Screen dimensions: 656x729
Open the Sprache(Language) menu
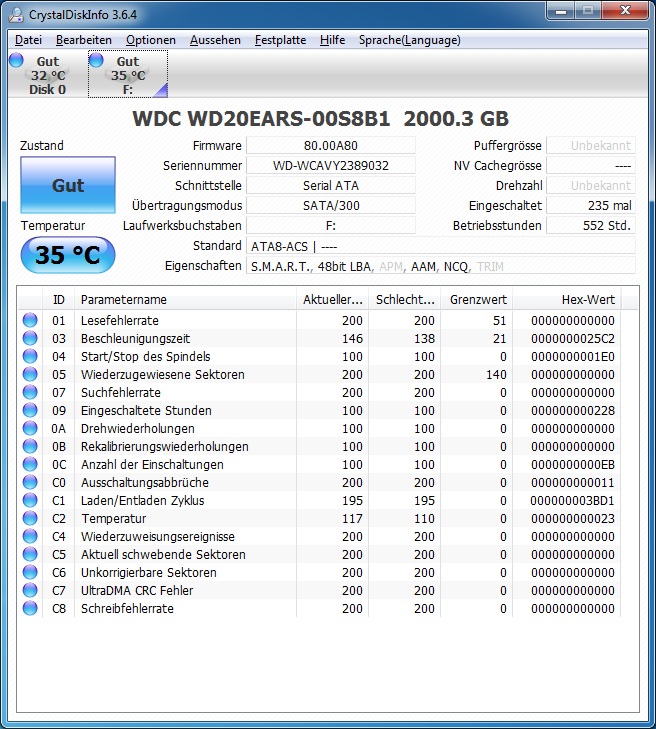click(410, 40)
